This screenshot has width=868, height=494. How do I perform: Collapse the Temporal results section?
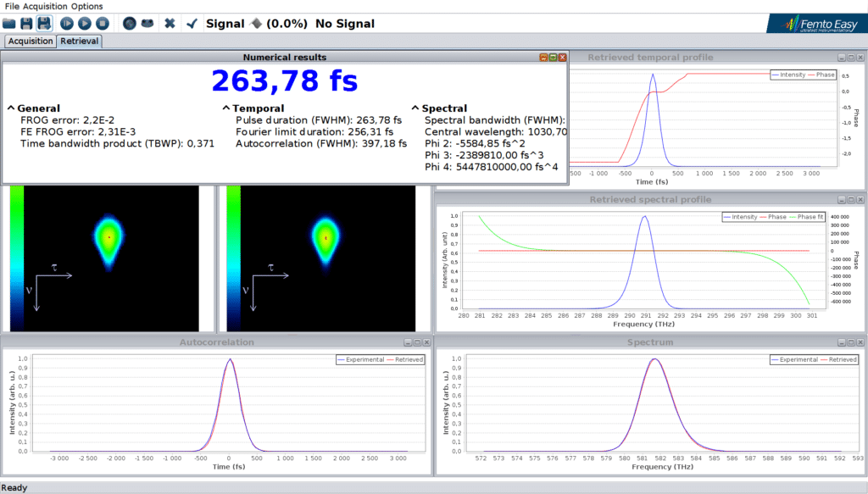pyautogui.click(x=225, y=108)
